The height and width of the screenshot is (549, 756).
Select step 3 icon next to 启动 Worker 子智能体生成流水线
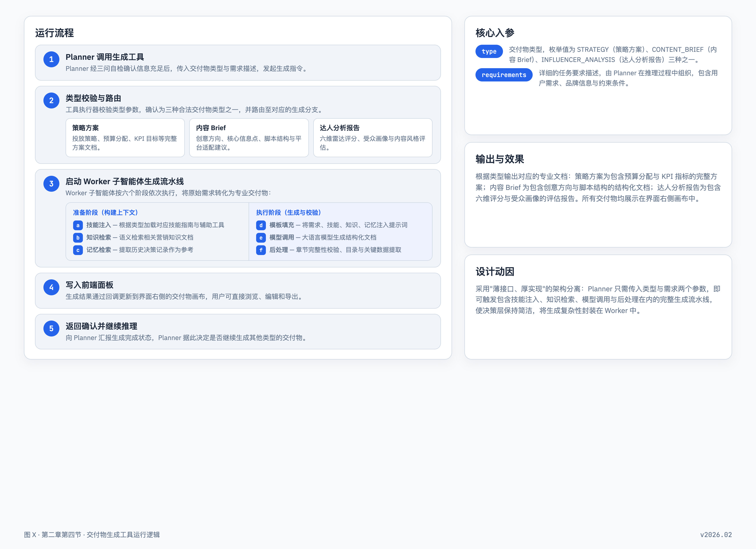click(x=51, y=184)
